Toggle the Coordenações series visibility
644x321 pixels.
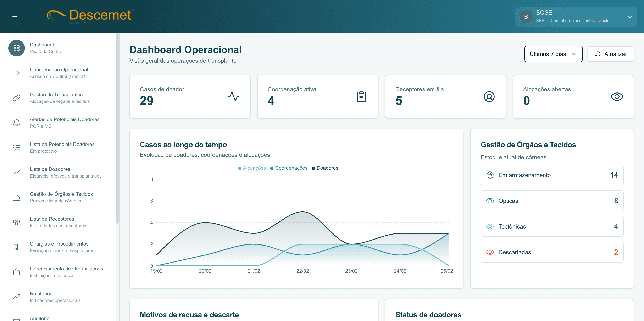click(x=289, y=168)
